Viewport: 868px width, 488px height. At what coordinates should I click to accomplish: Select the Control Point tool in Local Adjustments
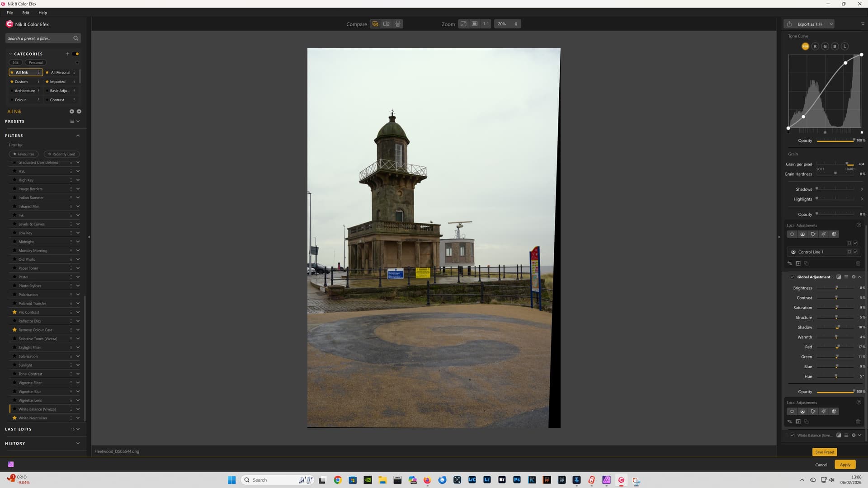click(792, 234)
